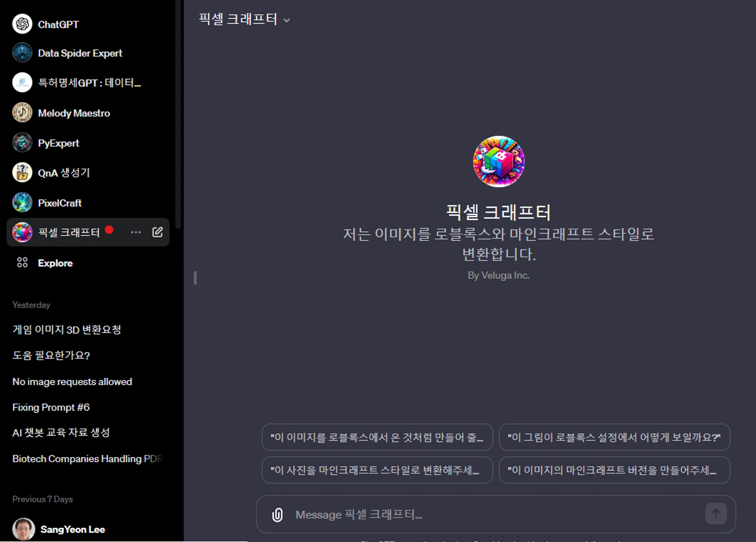Click prompt '이 이미지를 로블록스에서 온 것처럼 만들어 줄...'
Viewport: 756px width, 542px height.
point(377,437)
